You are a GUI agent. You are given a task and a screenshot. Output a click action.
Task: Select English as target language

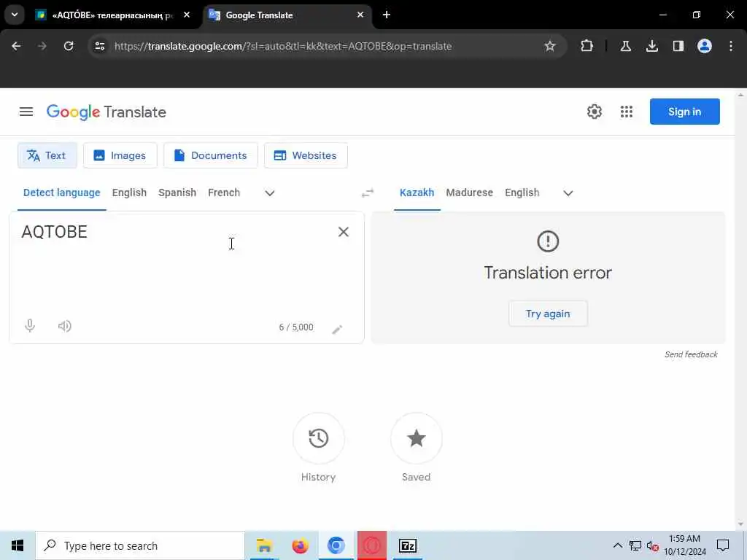tap(522, 192)
